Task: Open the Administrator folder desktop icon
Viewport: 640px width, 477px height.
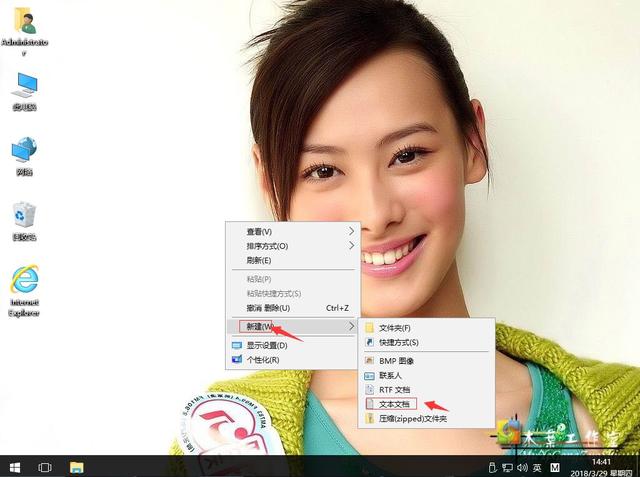Action: 24,32
